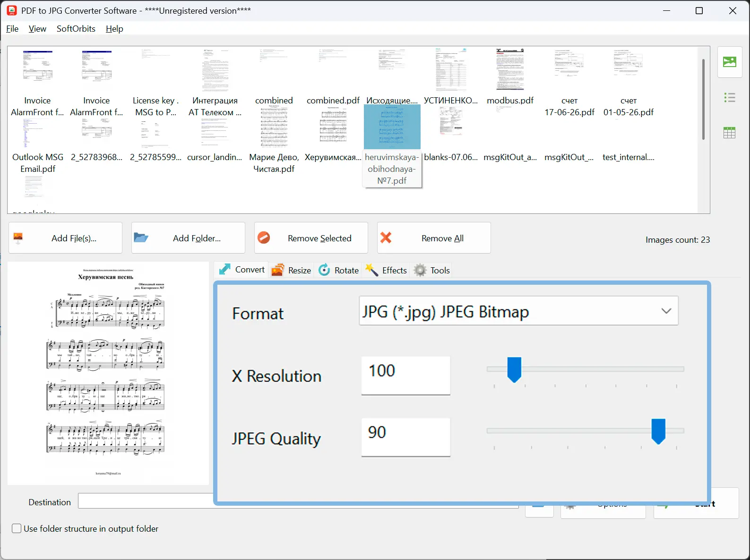Click the Remove Selected button

click(311, 238)
